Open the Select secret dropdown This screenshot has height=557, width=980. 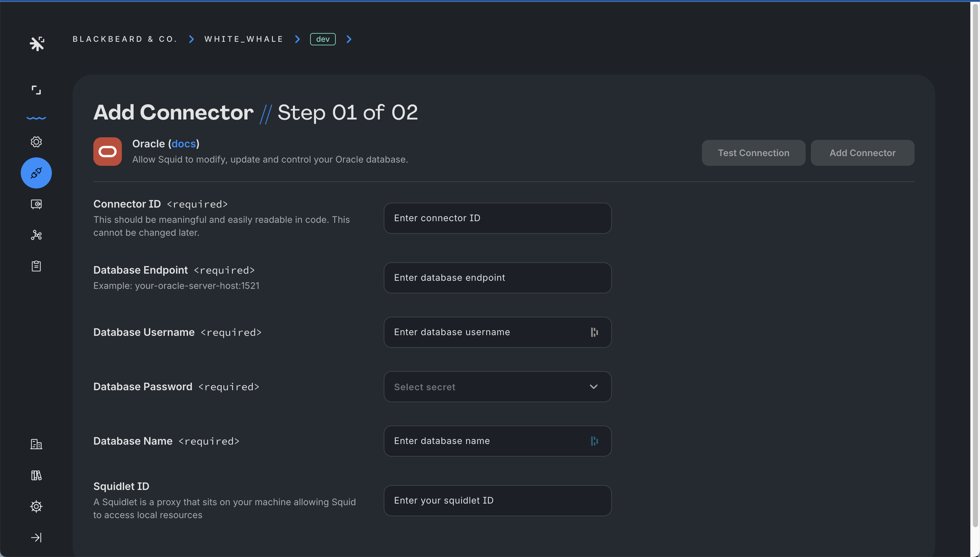(x=497, y=387)
